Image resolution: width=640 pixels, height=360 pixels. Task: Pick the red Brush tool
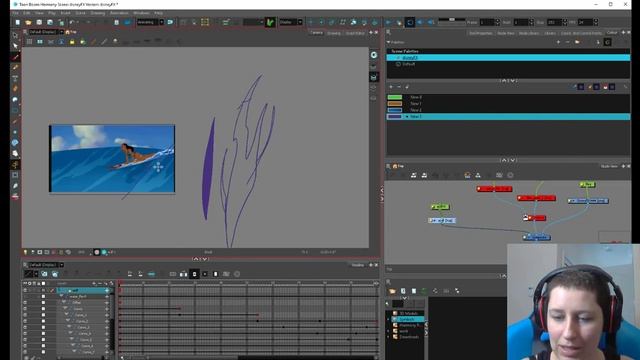click(x=15, y=57)
